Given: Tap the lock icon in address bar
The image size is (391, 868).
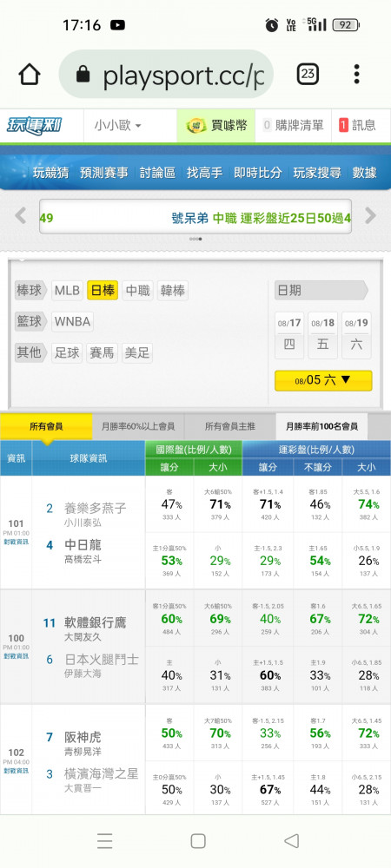Looking at the screenshot, I should (83, 74).
